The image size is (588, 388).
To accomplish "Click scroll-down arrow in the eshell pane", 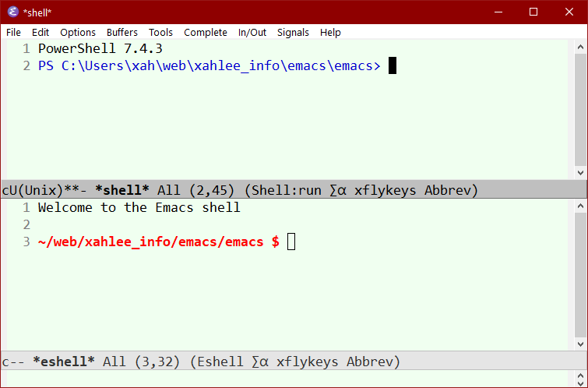I will 580,344.
